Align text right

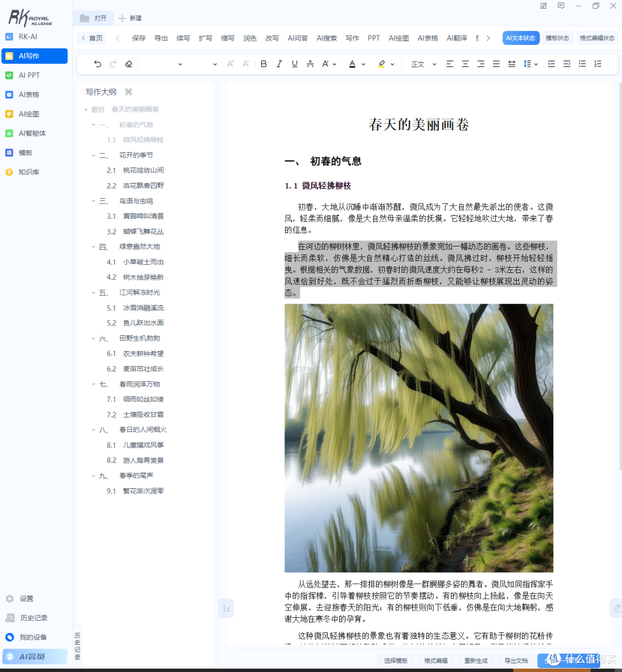click(480, 64)
